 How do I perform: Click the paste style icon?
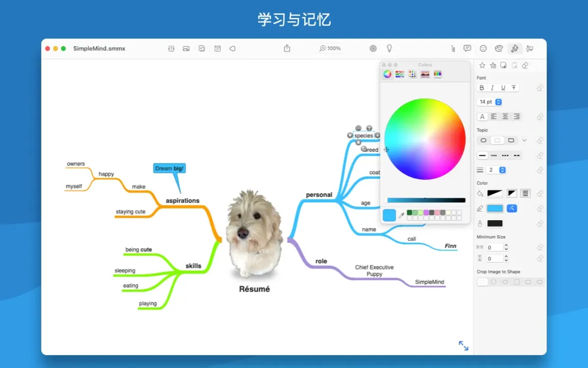click(x=514, y=65)
